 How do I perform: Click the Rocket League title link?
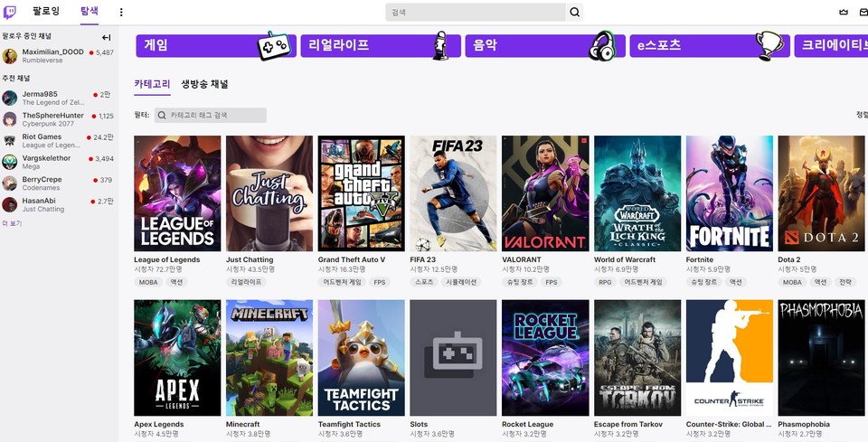point(527,424)
